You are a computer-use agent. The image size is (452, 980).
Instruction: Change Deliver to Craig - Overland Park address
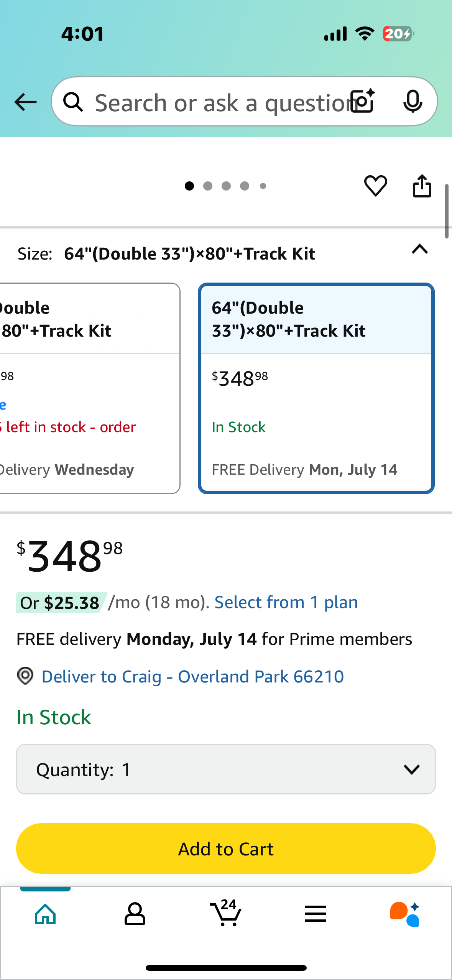[x=192, y=677]
